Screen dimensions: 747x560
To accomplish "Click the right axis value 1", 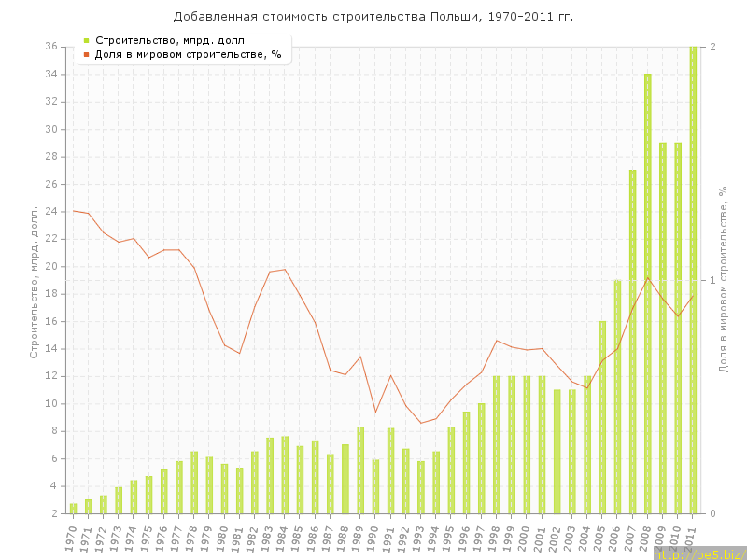I will [713, 280].
